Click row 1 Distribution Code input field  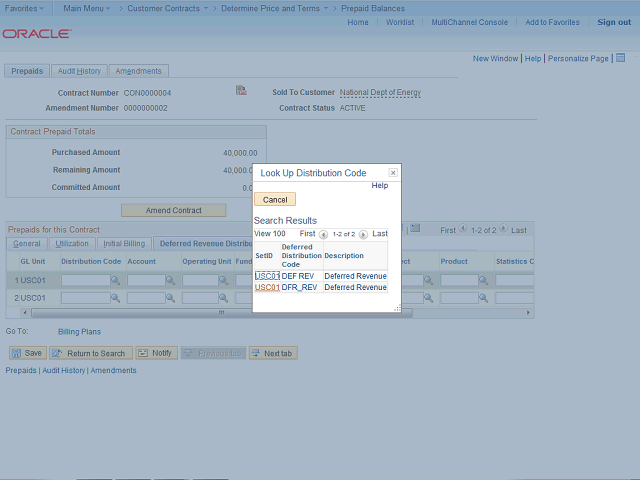[85, 281]
